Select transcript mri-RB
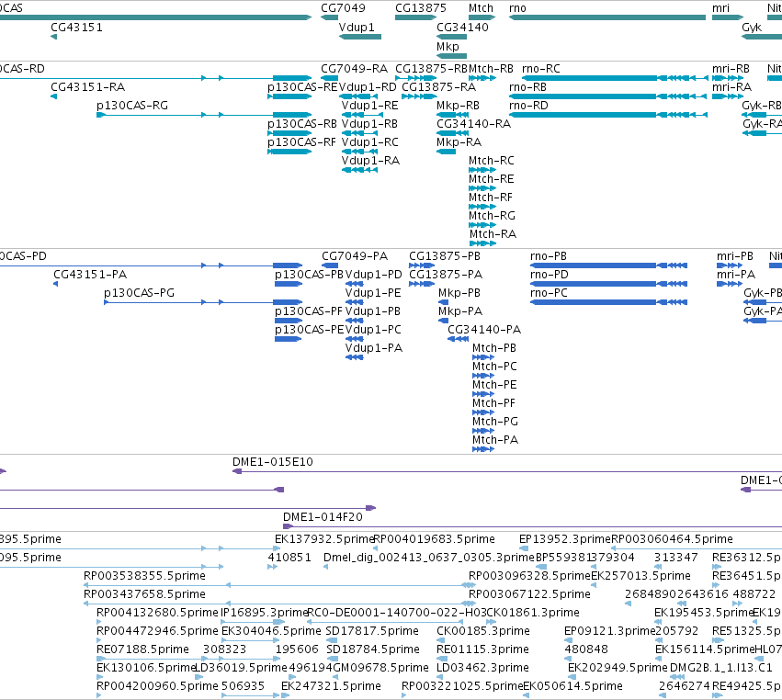 click(728, 78)
